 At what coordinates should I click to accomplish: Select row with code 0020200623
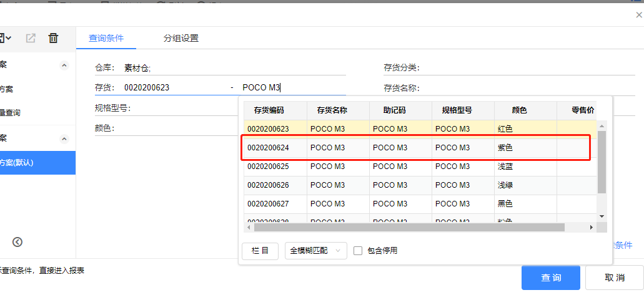tap(420, 129)
